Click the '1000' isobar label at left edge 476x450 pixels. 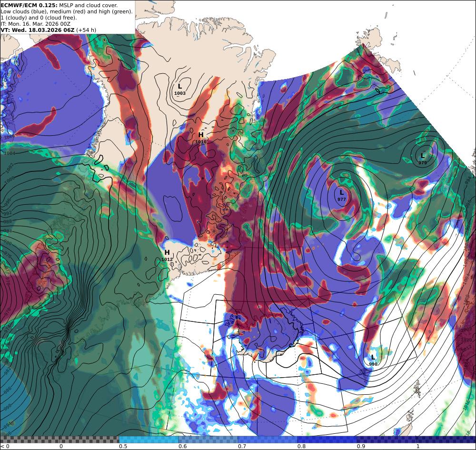click(9, 180)
